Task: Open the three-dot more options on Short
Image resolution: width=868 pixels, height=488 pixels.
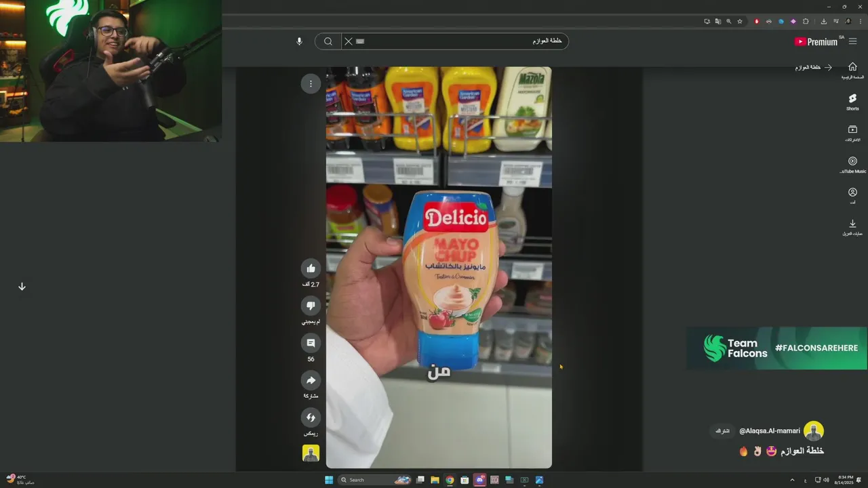Action: click(311, 84)
